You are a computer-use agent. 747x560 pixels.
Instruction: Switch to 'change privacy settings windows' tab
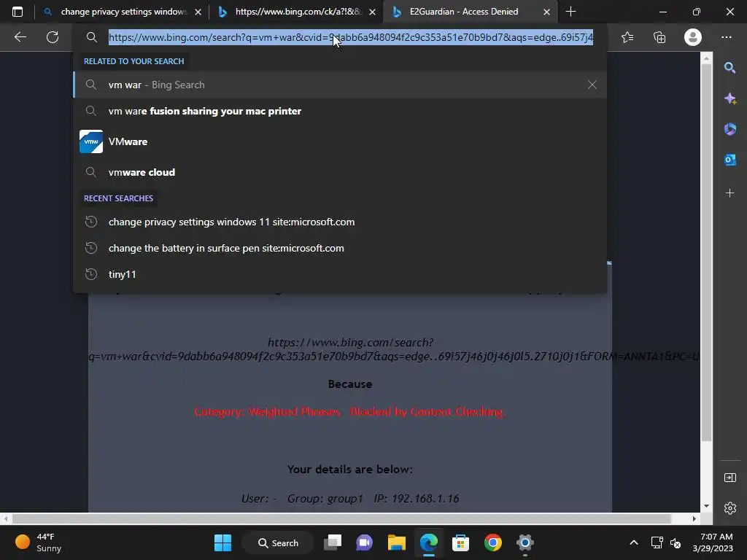123,12
